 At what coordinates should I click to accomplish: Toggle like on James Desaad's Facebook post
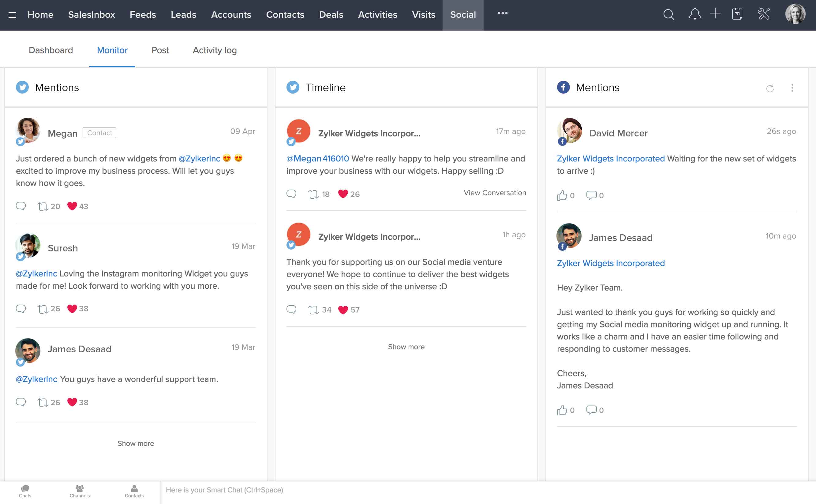(x=562, y=409)
